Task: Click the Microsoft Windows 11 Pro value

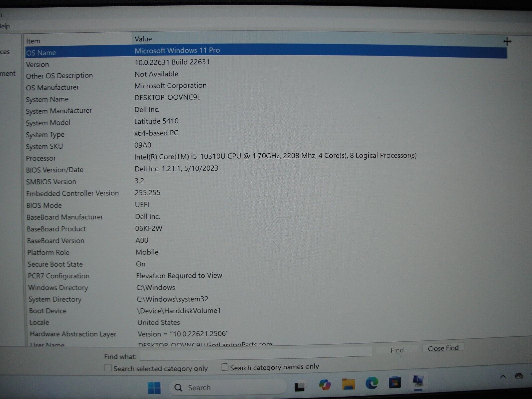Action: click(x=177, y=51)
